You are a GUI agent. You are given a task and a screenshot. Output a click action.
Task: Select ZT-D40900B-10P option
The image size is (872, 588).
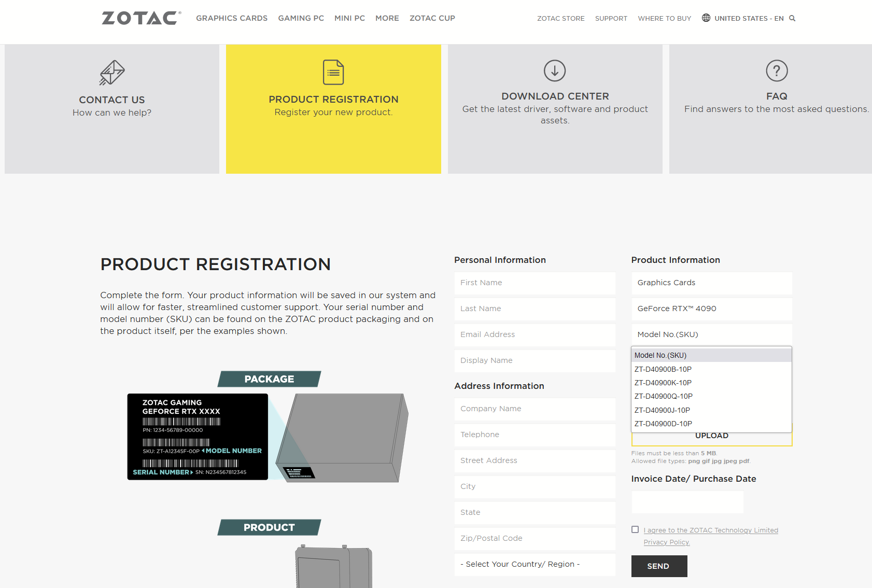pyautogui.click(x=711, y=369)
